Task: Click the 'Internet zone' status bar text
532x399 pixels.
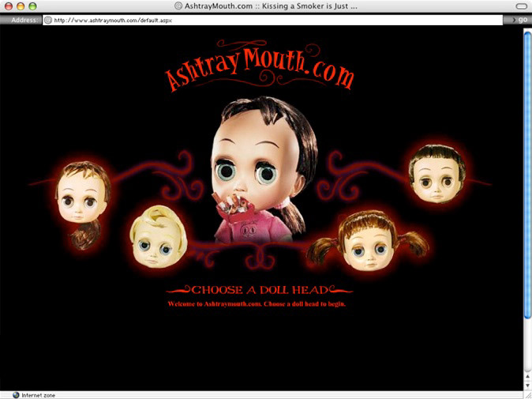Action: click(39, 395)
